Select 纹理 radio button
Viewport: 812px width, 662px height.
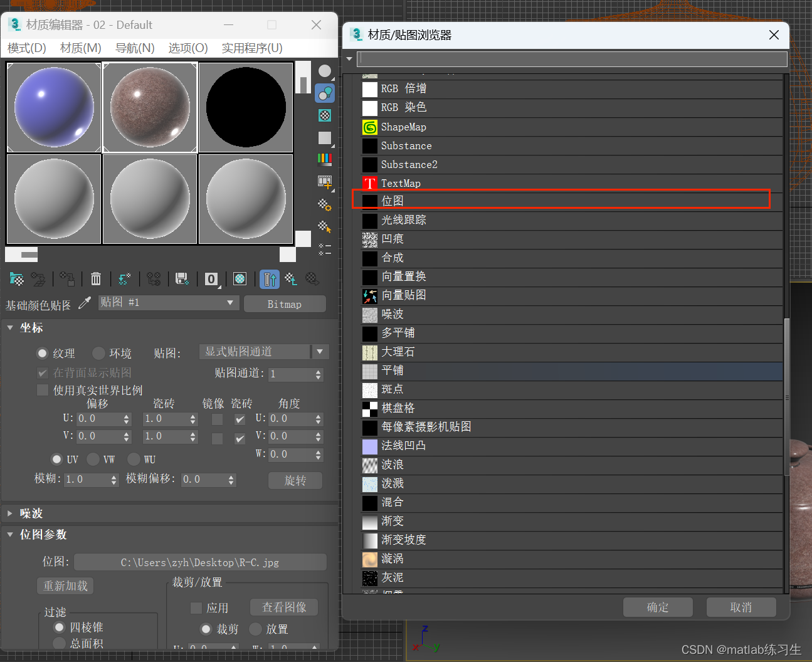43,353
